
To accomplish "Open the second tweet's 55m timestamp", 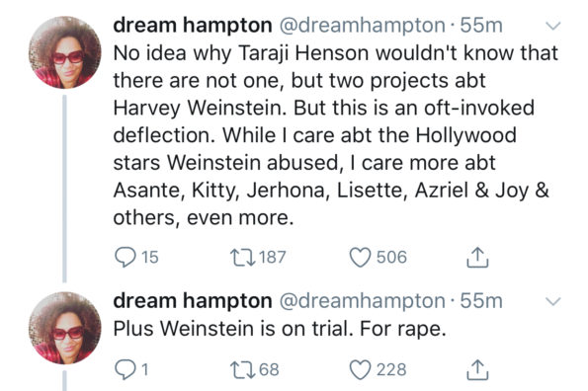I will point(481,301).
